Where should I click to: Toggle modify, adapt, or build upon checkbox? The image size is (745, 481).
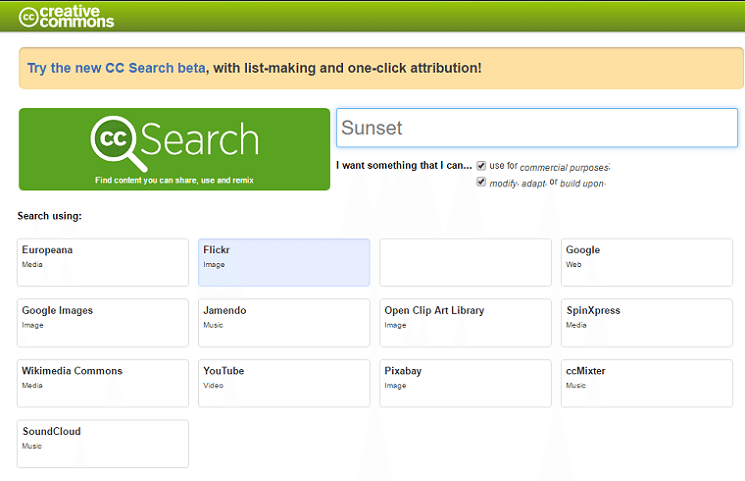coord(481,182)
